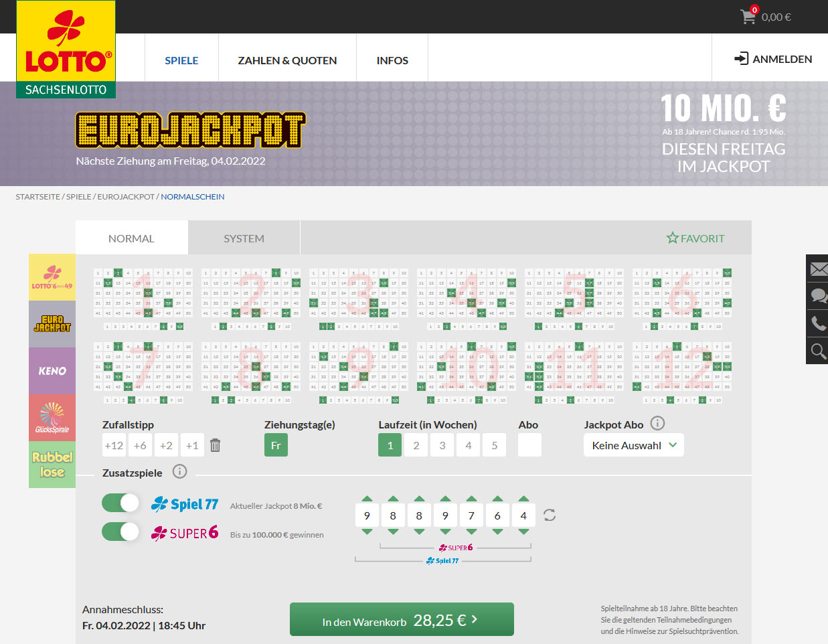Decrease the fifth ticket digit 7
The width and height of the screenshot is (828, 644).
point(471,531)
